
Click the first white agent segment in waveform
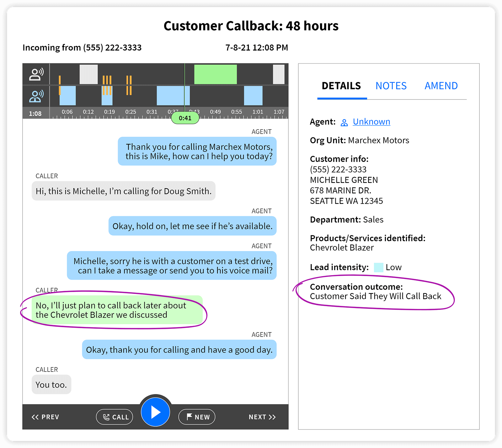point(88,74)
